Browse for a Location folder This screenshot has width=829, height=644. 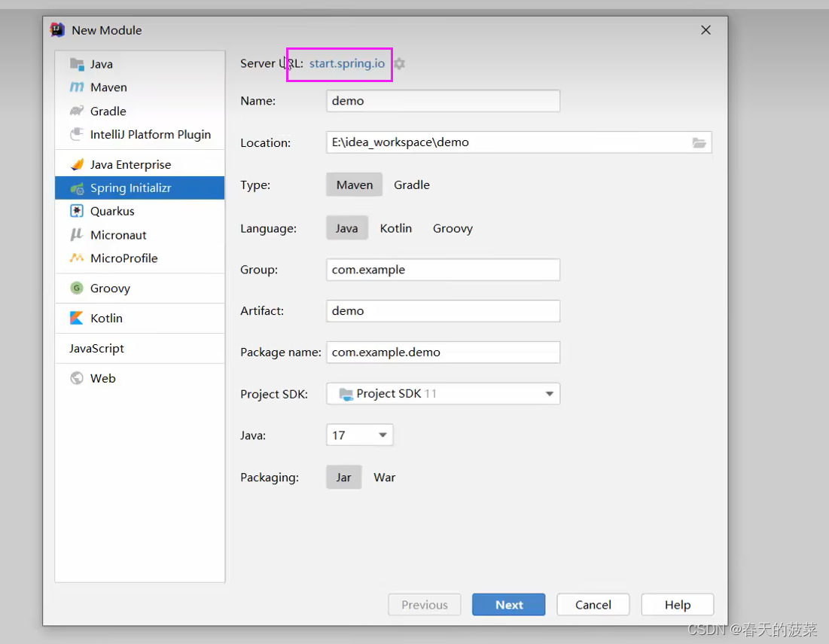[699, 142]
